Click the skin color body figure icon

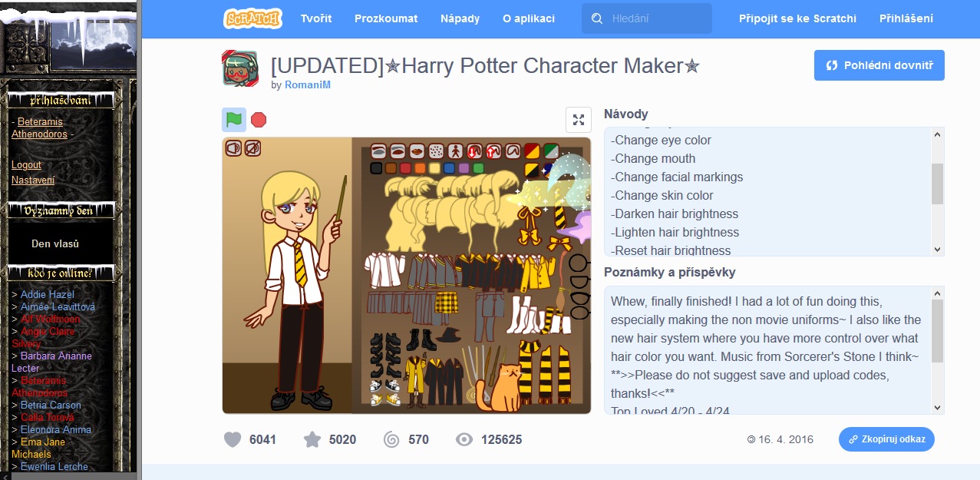click(x=455, y=151)
